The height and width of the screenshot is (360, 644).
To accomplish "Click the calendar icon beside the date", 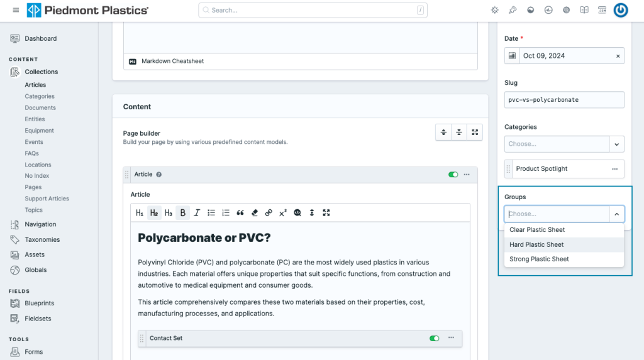I will (x=512, y=56).
